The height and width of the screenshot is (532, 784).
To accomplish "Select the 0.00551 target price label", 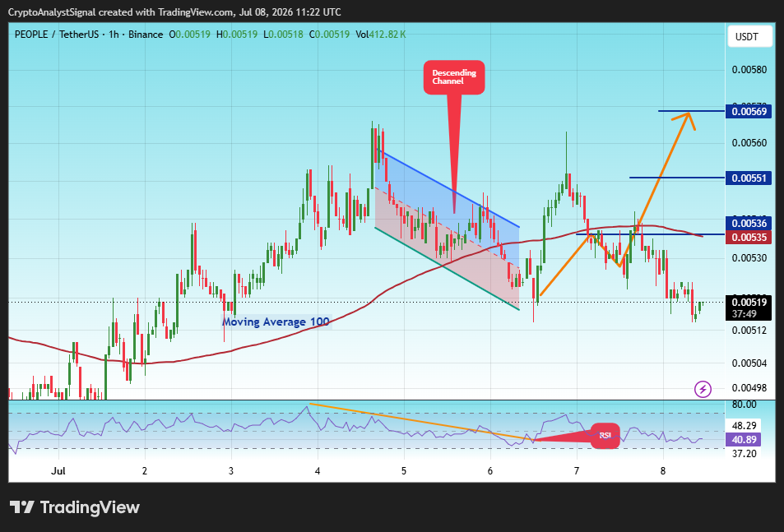I will click(x=749, y=178).
